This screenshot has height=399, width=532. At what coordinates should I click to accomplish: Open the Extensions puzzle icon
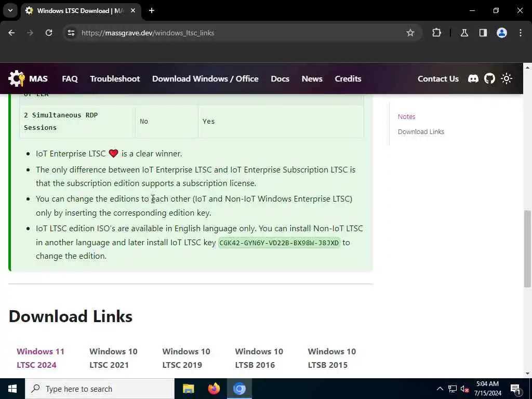tap(436, 33)
